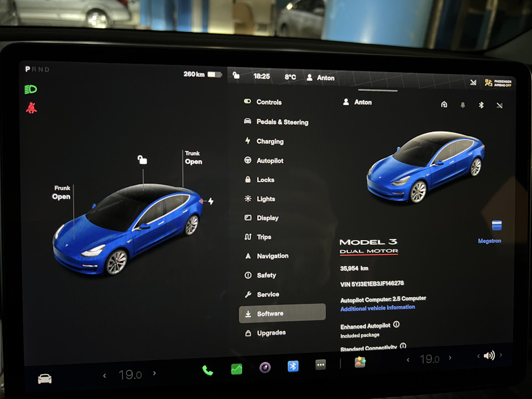Screen dimensions: 532x399
Task: Open the Service menu
Action: coord(262,294)
